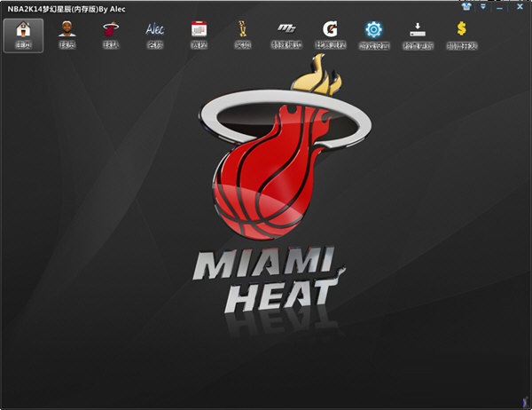Screen dimensions: 532x410
Task: Open game settings gear icon
Action: tap(373, 28)
